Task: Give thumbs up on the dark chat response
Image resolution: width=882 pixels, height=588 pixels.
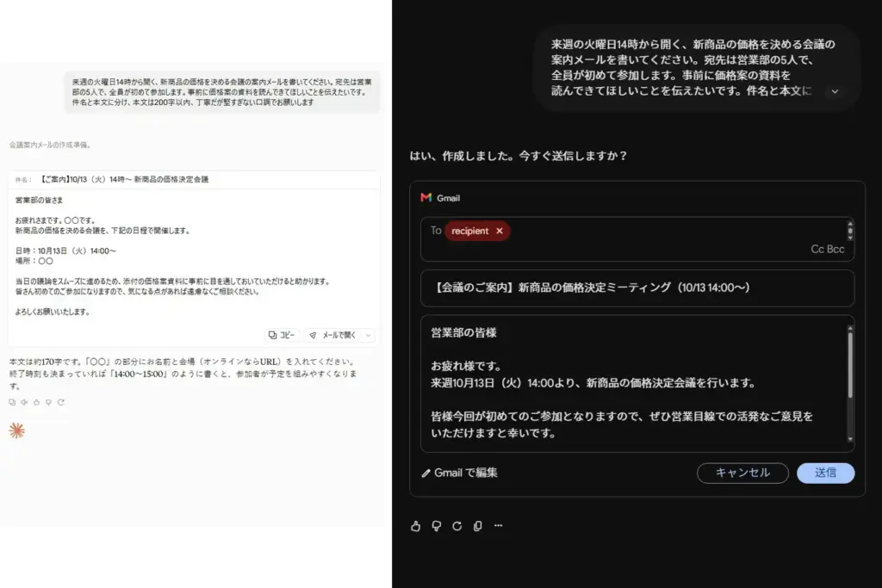Action: 416,526
